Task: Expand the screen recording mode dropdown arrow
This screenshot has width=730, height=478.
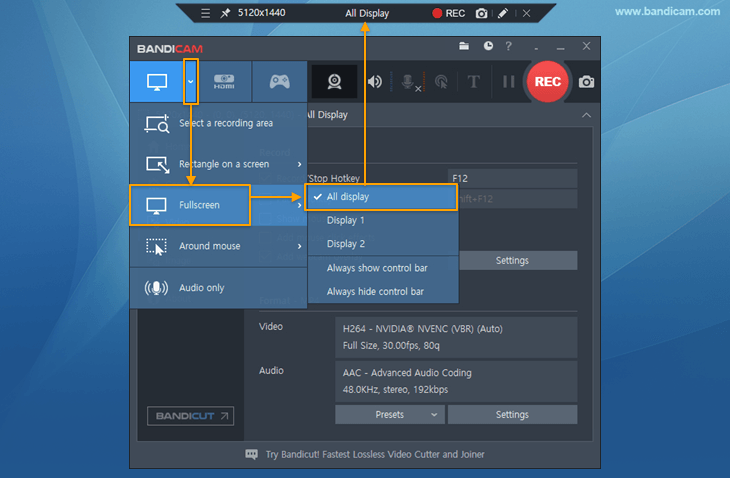Action: pyautogui.click(x=190, y=81)
